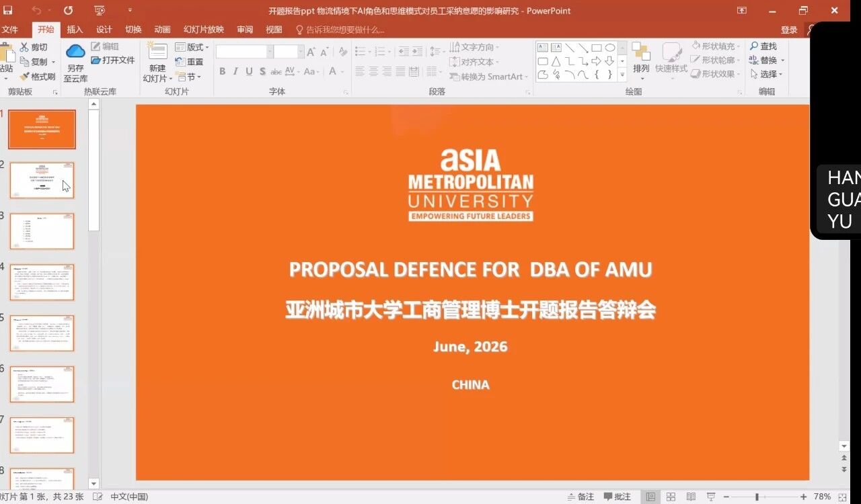Screen dimensions: 861x504
Task: Open the Align Text (对齐文本) dropdown
Action: point(476,62)
